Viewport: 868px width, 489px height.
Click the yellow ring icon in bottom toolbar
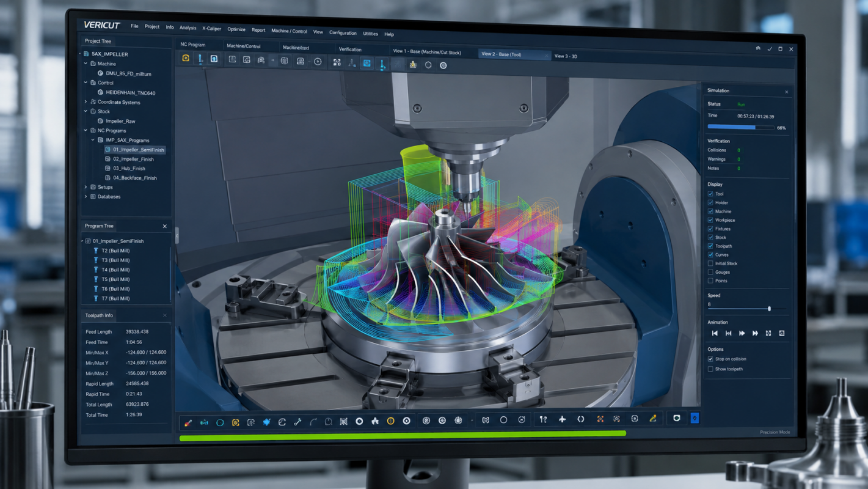(x=390, y=421)
